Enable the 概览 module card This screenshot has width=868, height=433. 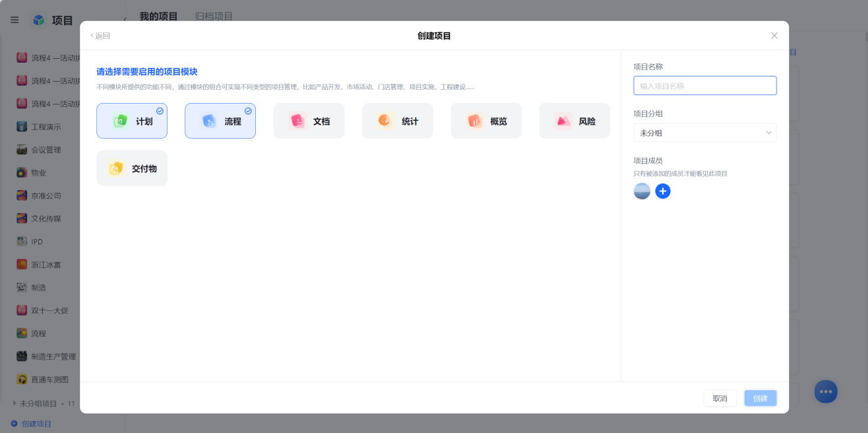coord(486,121)
